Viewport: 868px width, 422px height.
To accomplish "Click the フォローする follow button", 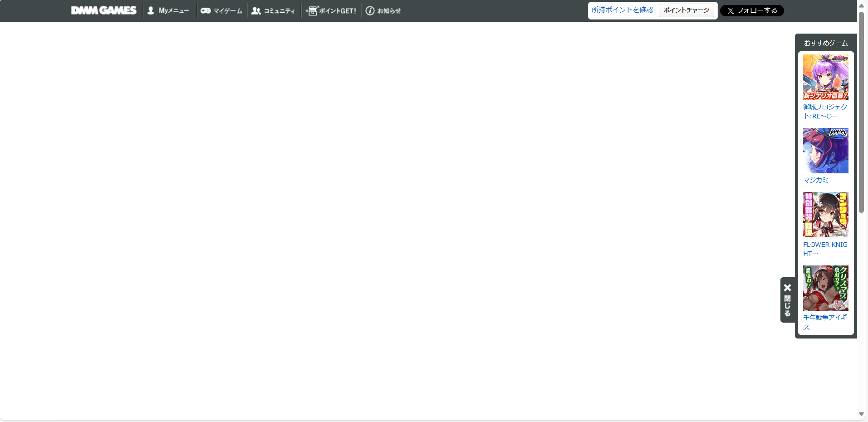I will pyautogui.click(x=752, y=11).
